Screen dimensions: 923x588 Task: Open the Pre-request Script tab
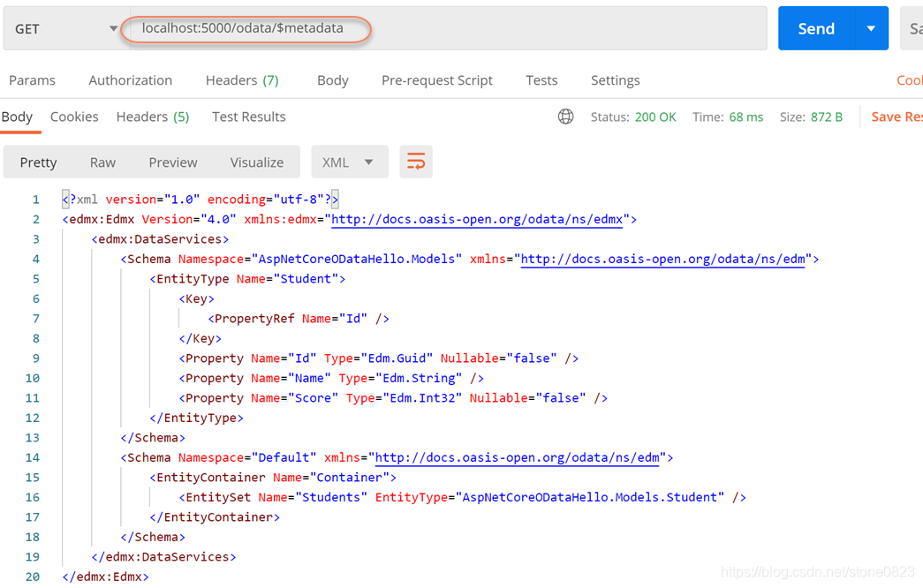coord(437,80)
